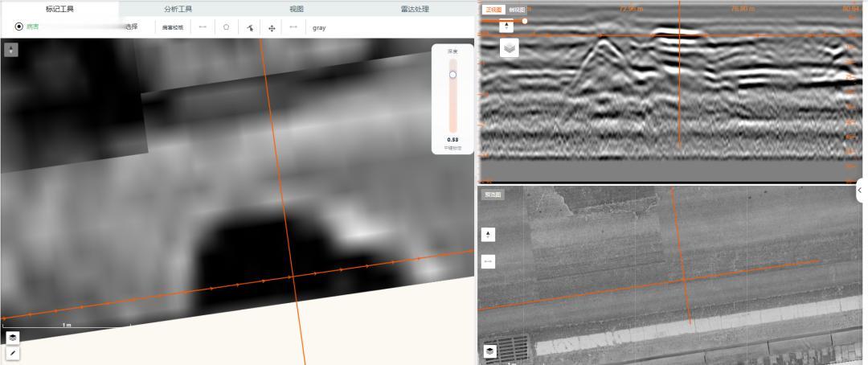
Task: Select the polygon drawing tool
Action: (227, 27)
